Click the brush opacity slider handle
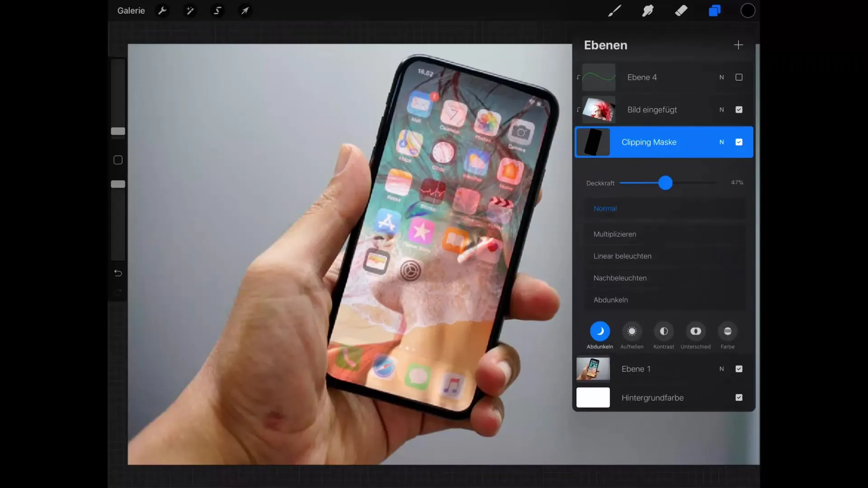Viewport: 868px width, 488px height. pos(118,184)
